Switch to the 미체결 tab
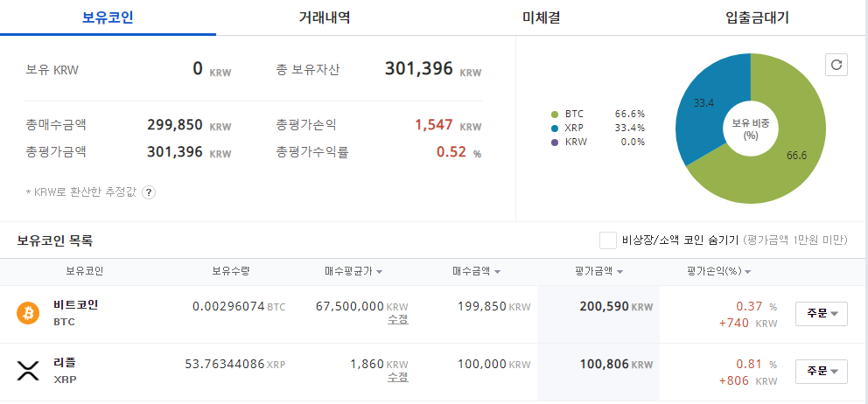This screenshot has height=404, width=868. pyautogui.click(x=541, y=17)
